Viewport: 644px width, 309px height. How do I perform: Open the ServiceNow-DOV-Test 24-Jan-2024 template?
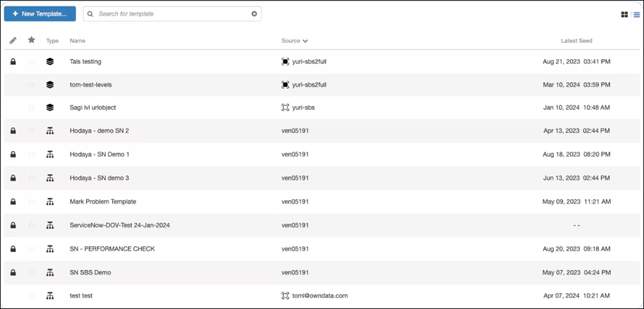[x=120, y=225]
